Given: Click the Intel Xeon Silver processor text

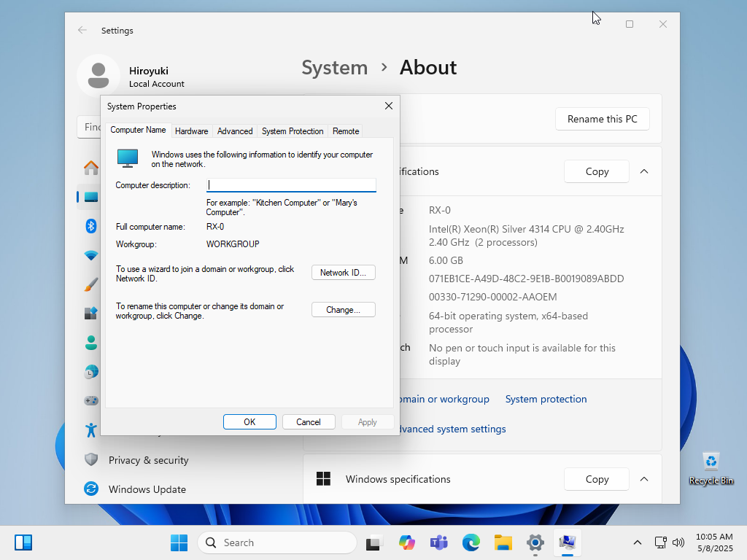Looking at the screenshot, I should [527, 236].
